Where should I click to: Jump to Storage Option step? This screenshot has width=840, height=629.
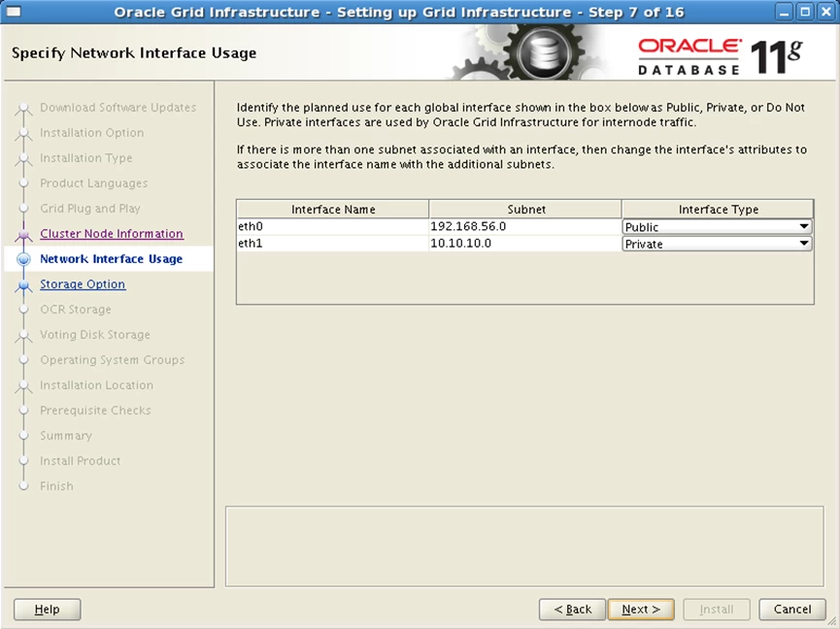point(83,284)
